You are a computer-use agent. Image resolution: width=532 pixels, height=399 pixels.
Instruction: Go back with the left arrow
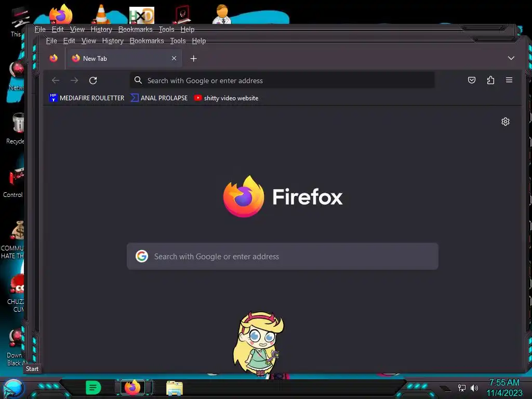[56, 81]
